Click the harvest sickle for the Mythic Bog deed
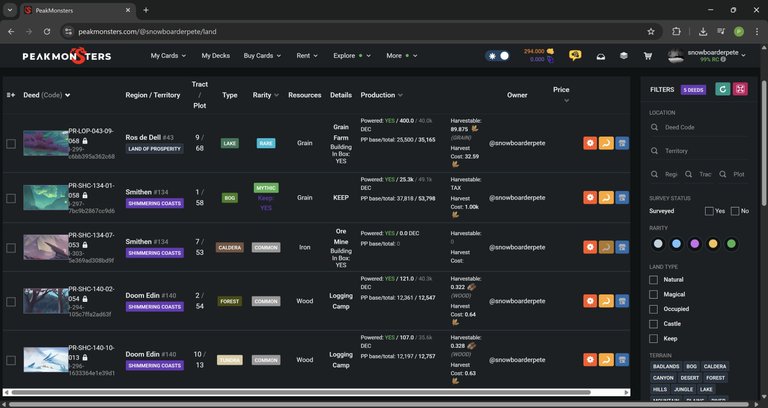The width and height of the screenshot is (768, 408). point(606,197)
